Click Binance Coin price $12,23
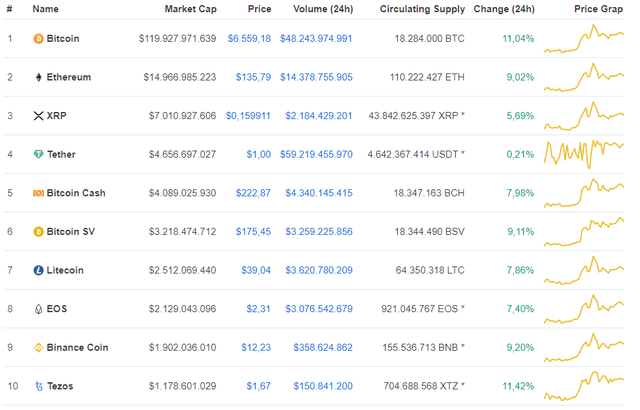 tap(256, 348)
